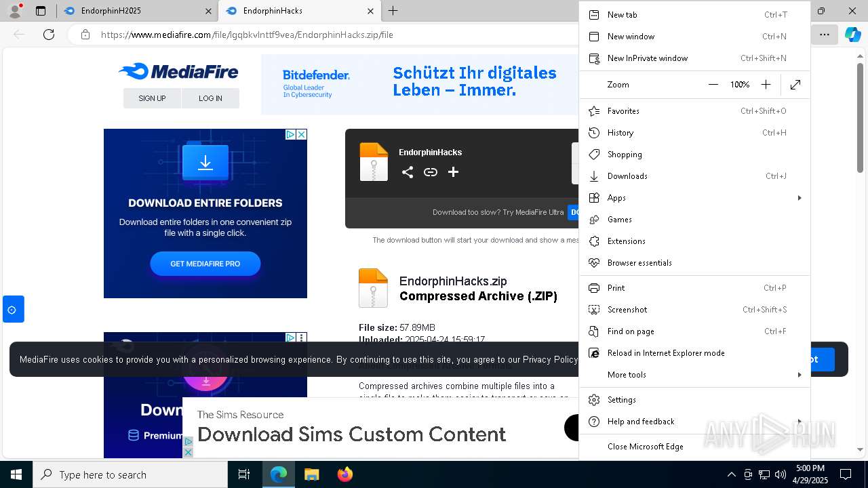Click the Settings and more ellipsis button
Screen dimensions: 868x488
pos(824,35)
